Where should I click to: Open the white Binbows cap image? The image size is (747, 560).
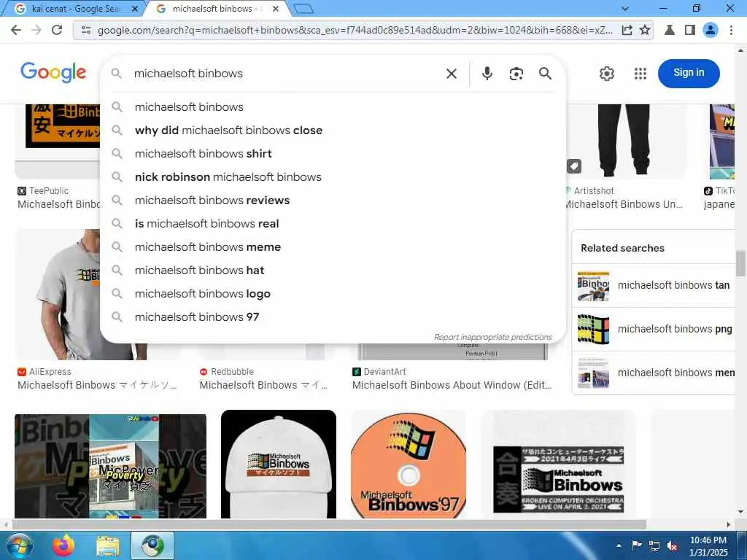[279, 464]
